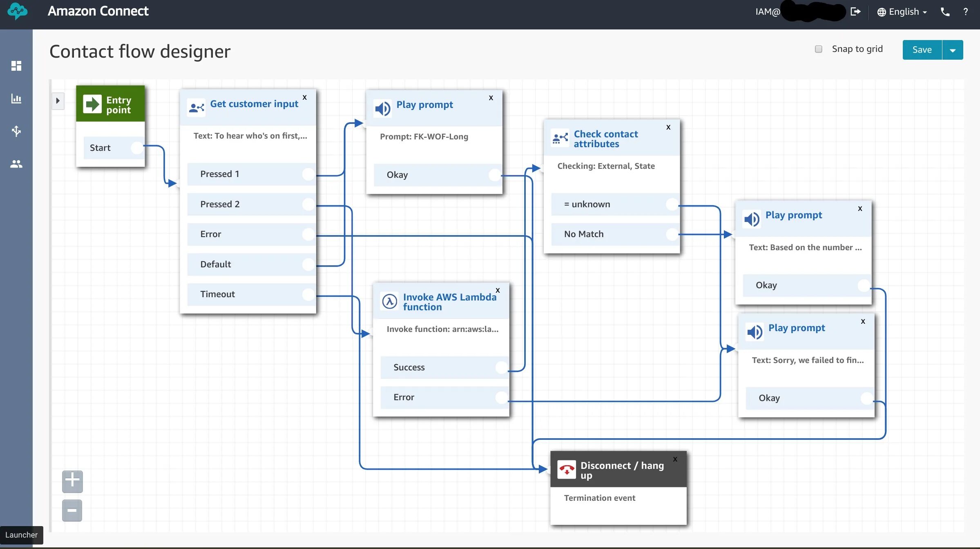Image resolution: width=980 pixels, height=549 pixels.
Task: Click the Save button
Action: coord(922,50)
